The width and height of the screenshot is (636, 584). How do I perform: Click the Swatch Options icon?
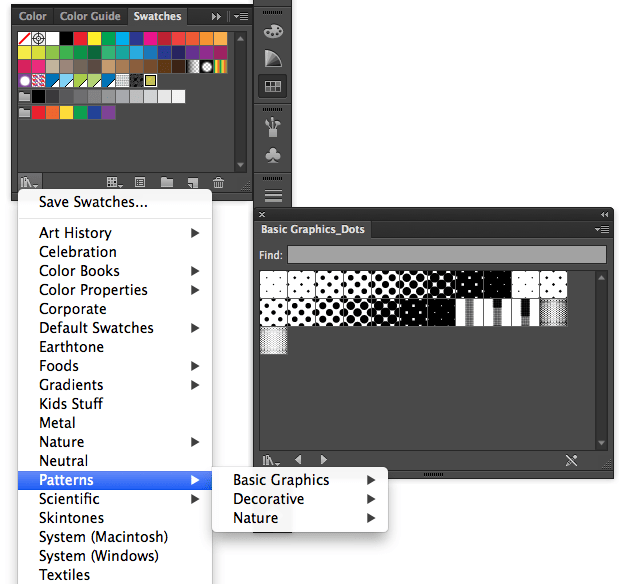point(140,182)
